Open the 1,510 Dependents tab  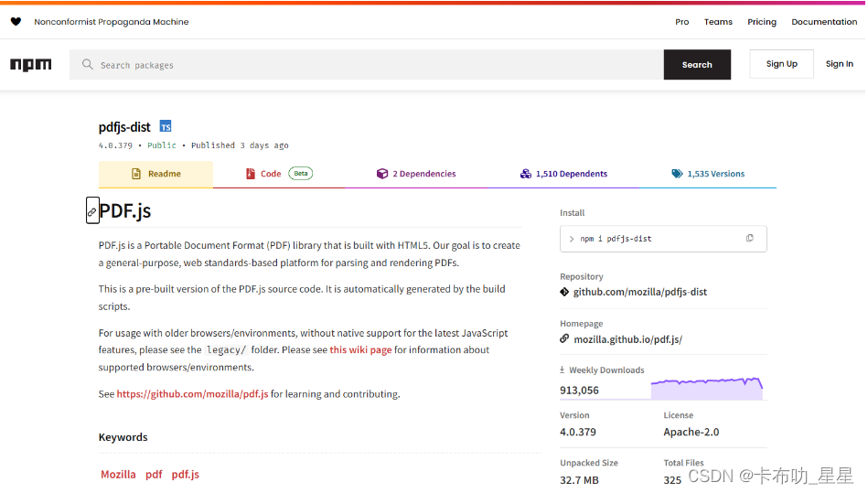coord(563,175)
